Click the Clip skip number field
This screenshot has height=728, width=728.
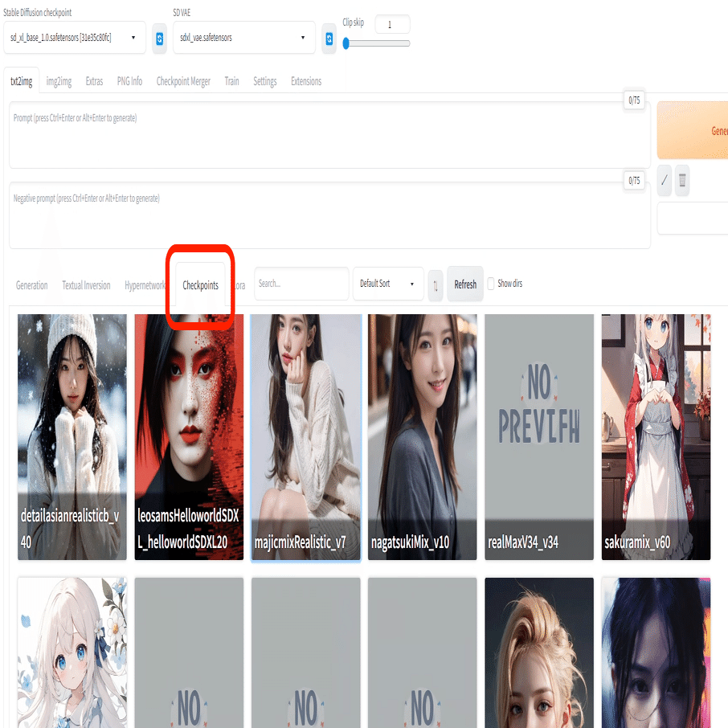tap(392, 24)
